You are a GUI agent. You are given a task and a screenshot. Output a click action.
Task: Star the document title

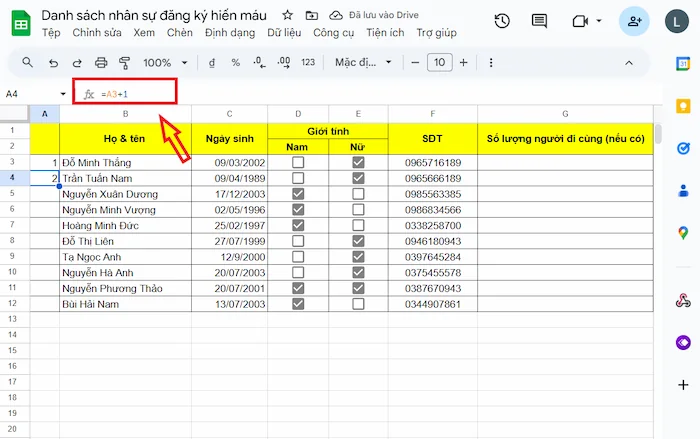[x=288, y=15]
